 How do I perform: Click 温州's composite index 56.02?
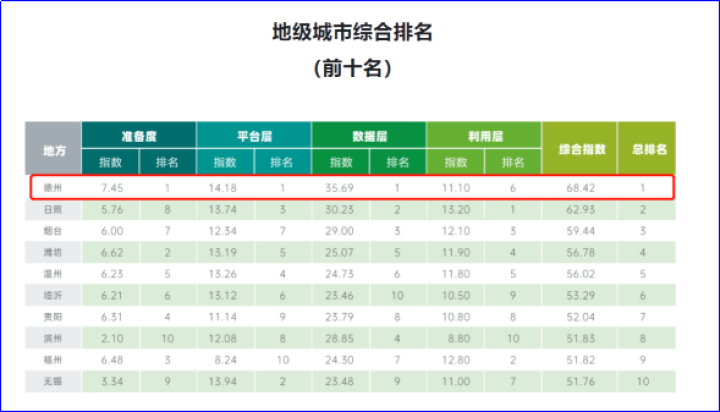tap(580, 274)
